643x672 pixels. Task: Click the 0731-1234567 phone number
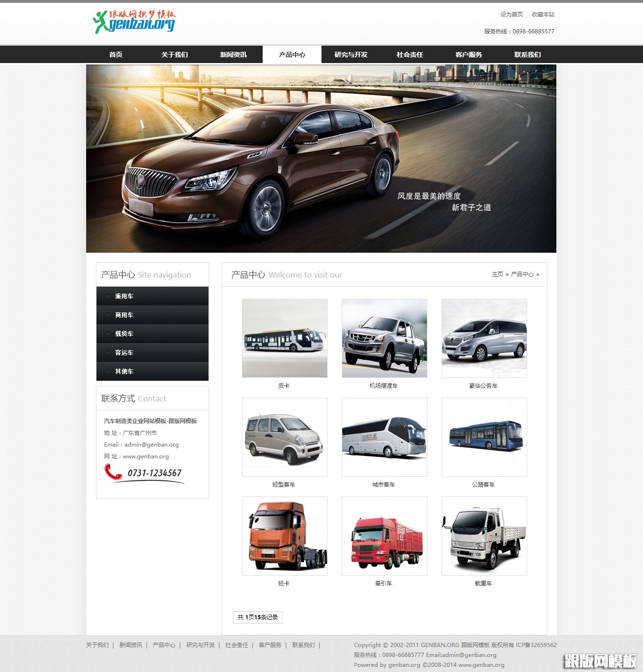tap(154, 473)
